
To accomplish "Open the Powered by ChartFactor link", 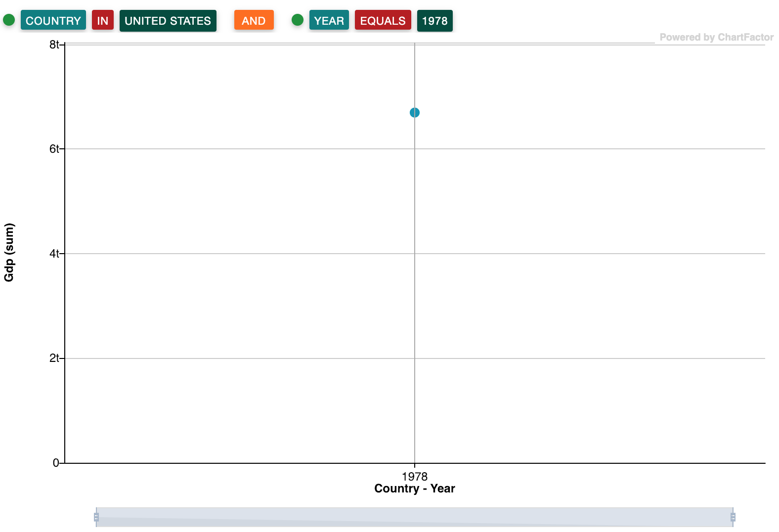I will [716, 38].
